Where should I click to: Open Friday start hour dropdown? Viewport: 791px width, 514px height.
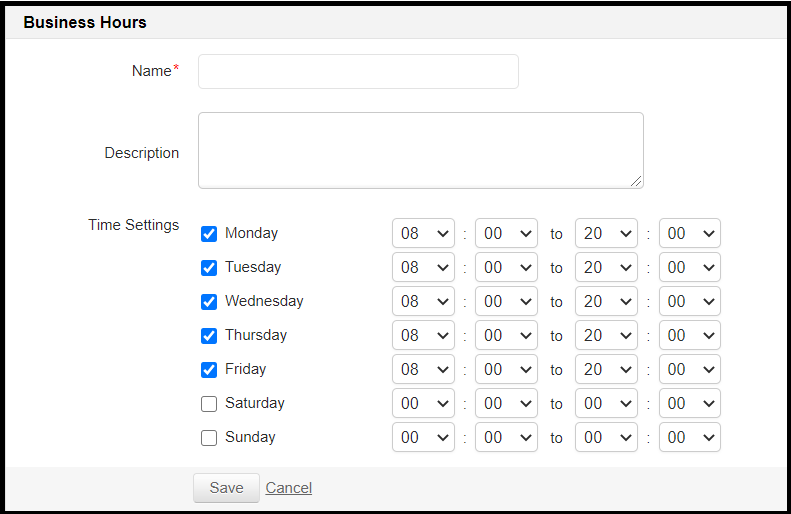tap(423, 370)
